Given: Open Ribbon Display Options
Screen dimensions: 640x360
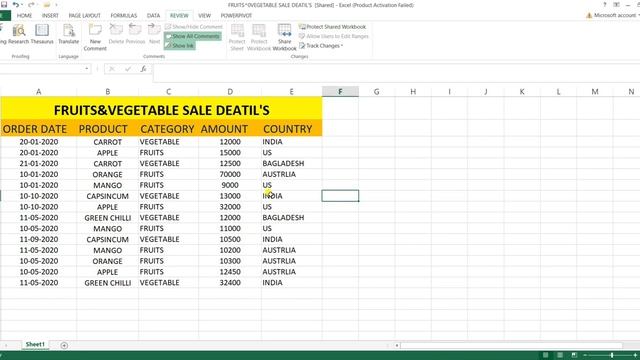Looking at the screenshot, I should [616, 5].
